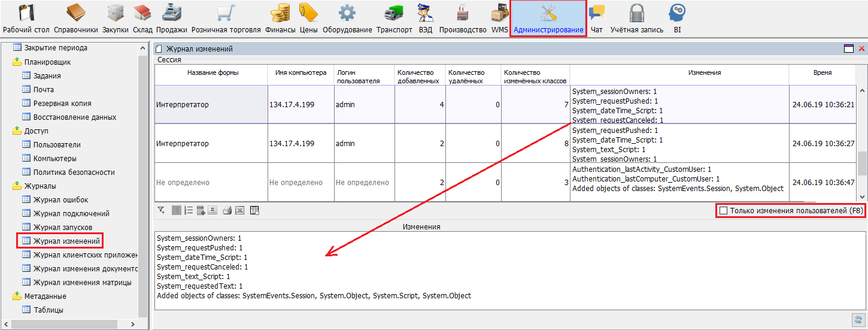Collapse the Журналы folder in sidebar
Viewport: 868px width, 330px height.
tap(17, 186)
